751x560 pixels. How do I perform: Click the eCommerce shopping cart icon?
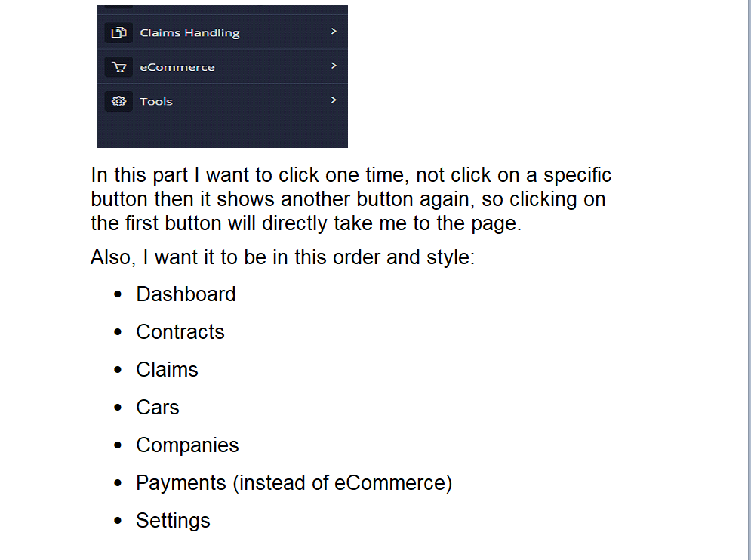(118, 67)
